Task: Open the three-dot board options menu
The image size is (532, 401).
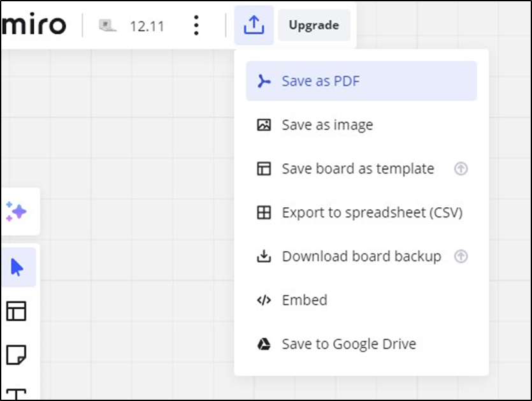Action: 196,26
